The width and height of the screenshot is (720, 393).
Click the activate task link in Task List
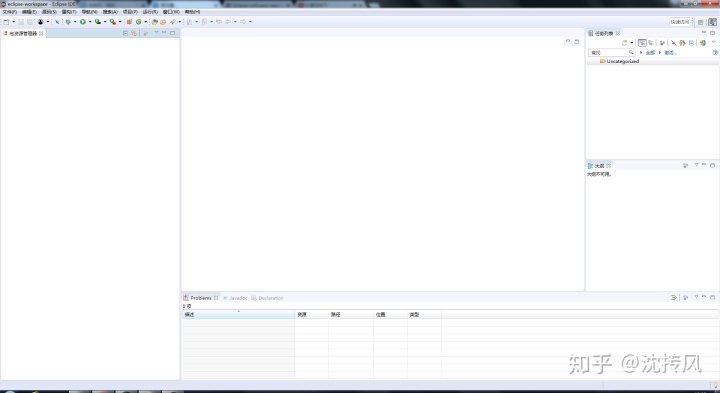click(x=670, y=53)
